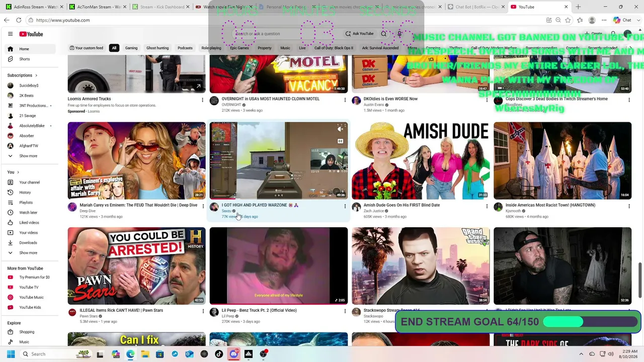Viewport: 644px width, 362px height.
Task: Open Edge Copilot Chat button
Action: tap(622, 20)
